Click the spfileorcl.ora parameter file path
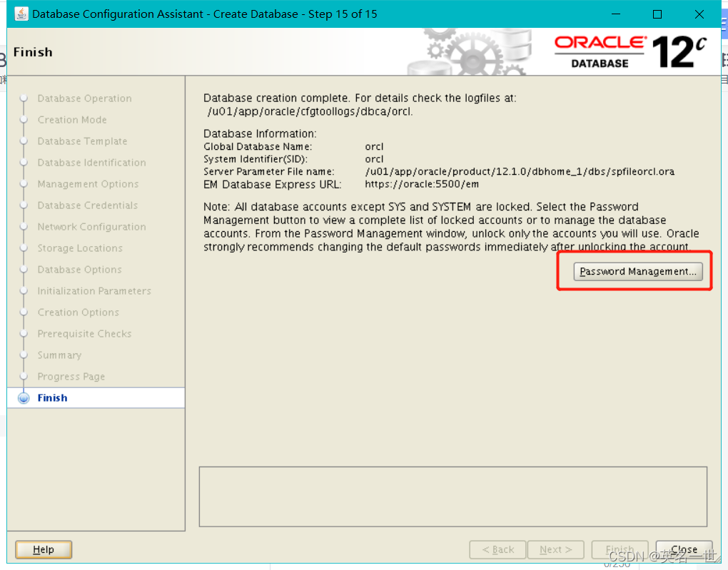 520,172
